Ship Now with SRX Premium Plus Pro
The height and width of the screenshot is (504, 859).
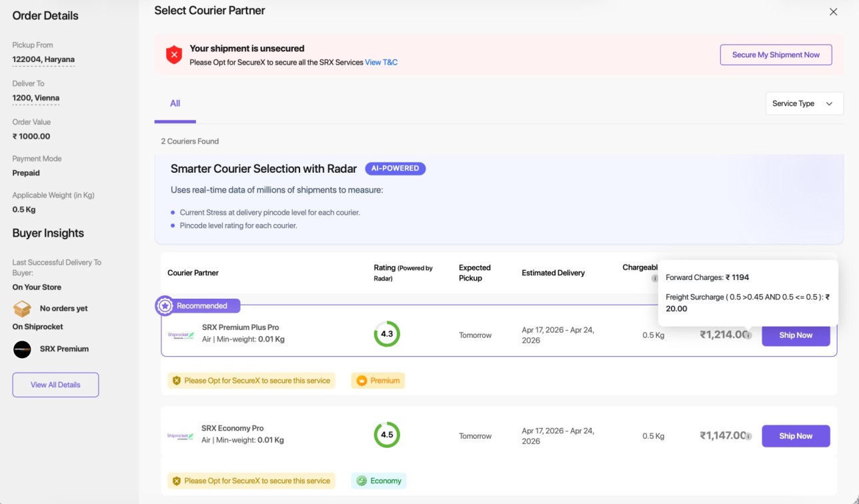click(x=796, y=335)
